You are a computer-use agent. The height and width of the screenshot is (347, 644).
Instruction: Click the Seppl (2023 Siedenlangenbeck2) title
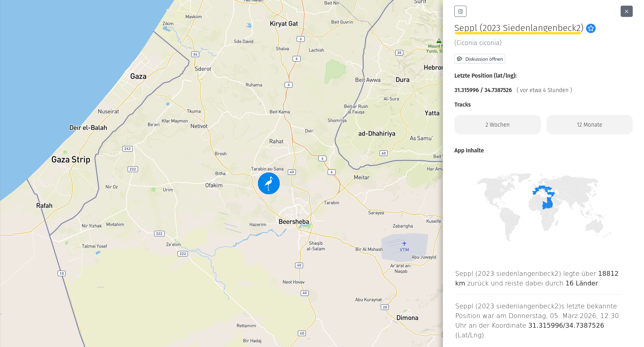tap(518, 28)
